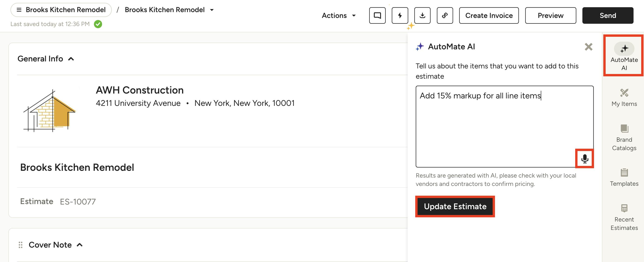Viewport: 644px width, 262px height.
Task: Click the AutoMate AI panel heading
Action: point(451,47)
